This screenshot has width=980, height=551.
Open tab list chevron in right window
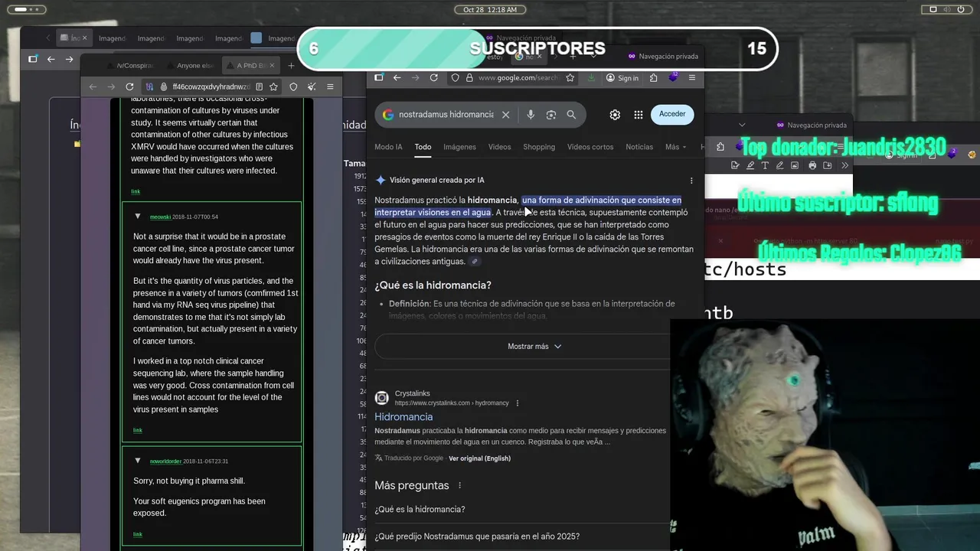pyautogui.click(x=742, y=125)
